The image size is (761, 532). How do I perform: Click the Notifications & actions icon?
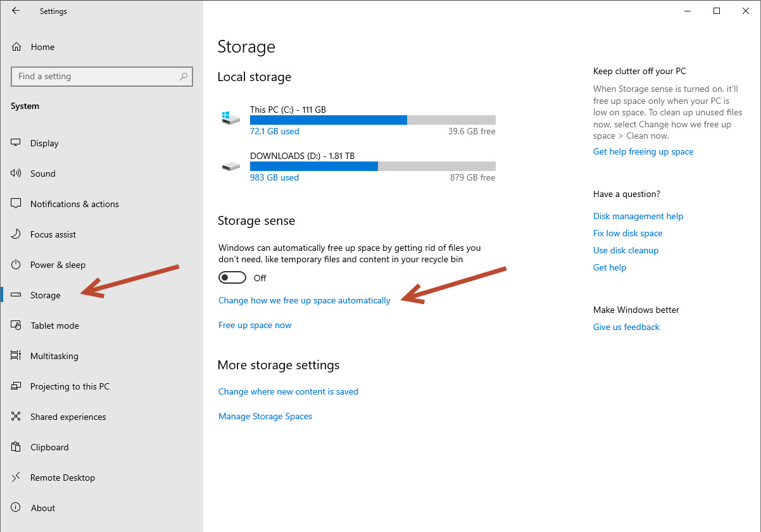16,204
